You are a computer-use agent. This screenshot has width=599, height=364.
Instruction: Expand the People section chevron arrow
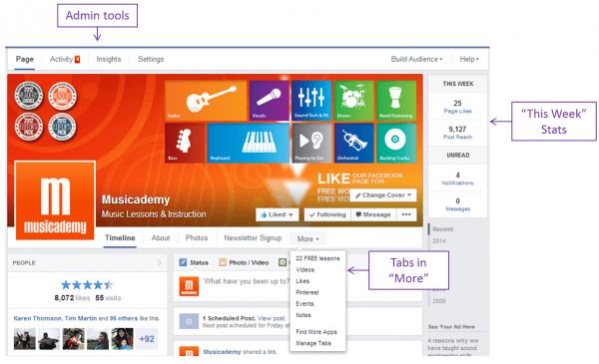160,262
